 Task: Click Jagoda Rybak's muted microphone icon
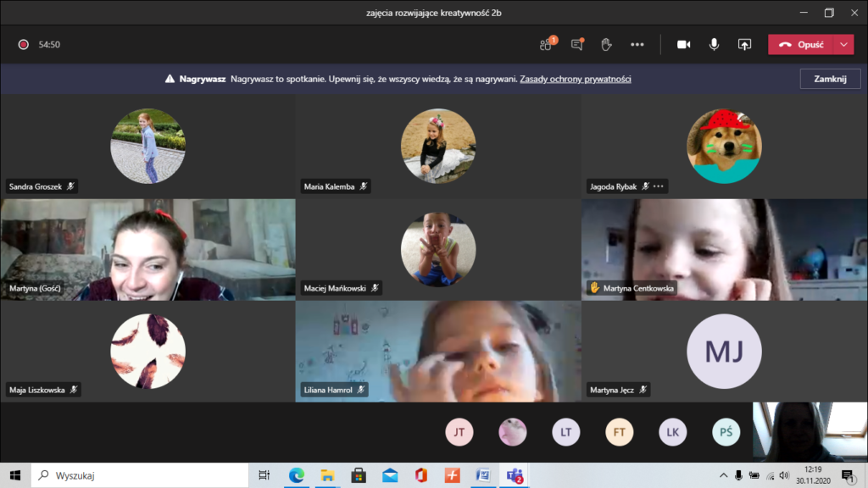645,186
